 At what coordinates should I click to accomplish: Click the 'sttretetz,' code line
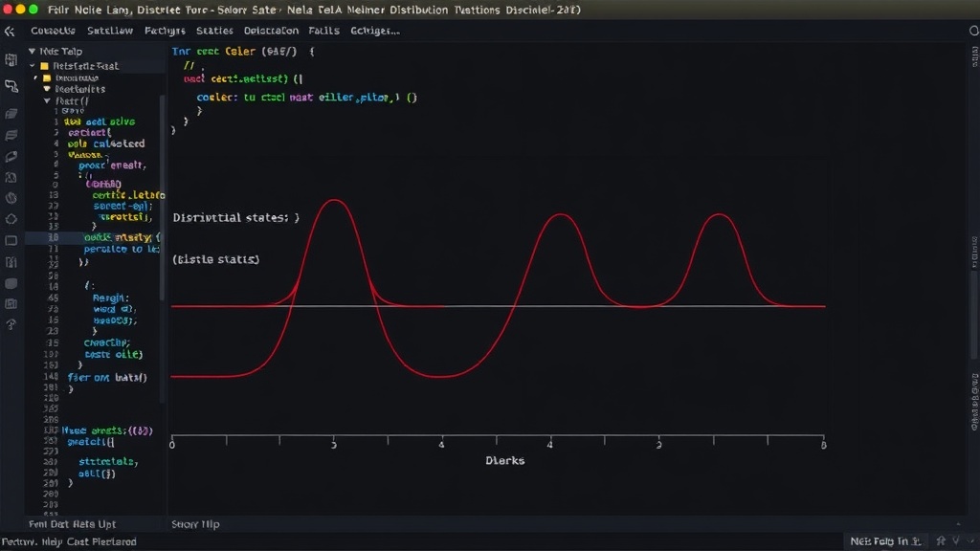click(x=109, y=462)
